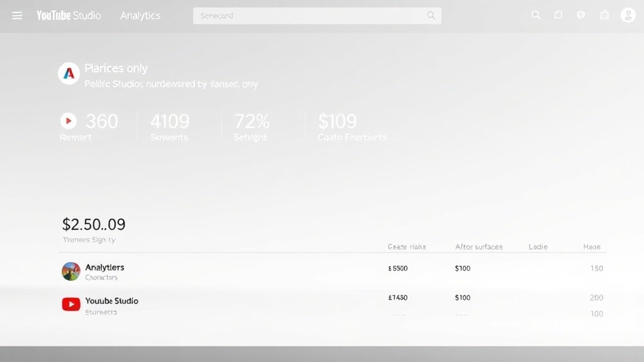This screenshot has height=362, width=644.
Task: Click the 100 value in last row
Action: tap(597, 314)
